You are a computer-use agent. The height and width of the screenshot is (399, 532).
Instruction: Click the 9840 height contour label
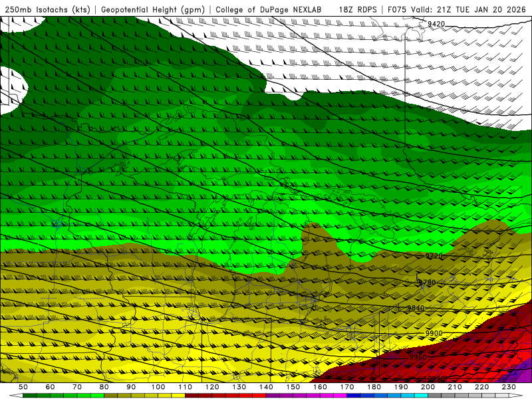(416, 308)
